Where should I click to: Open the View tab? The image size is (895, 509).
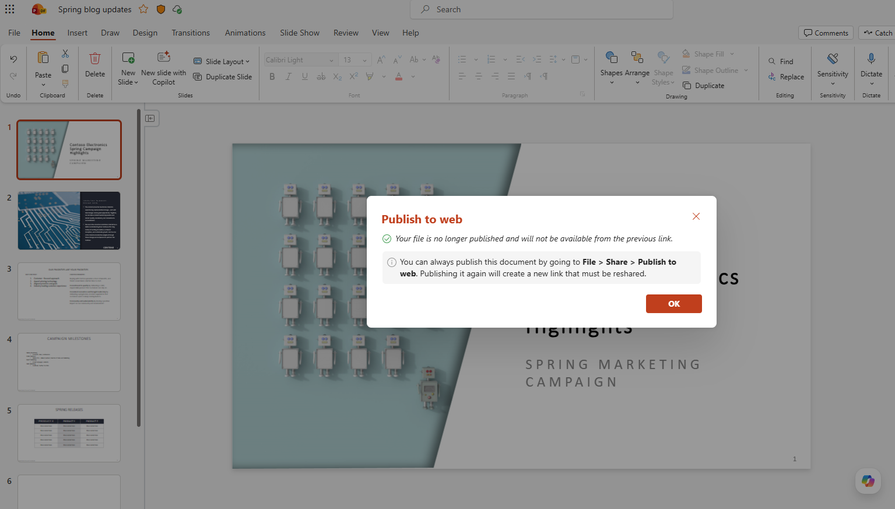(x=380, y=33)
